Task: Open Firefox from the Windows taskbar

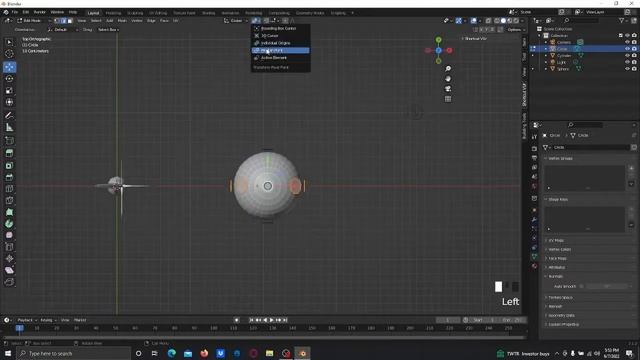Action: tap(204, 353)
